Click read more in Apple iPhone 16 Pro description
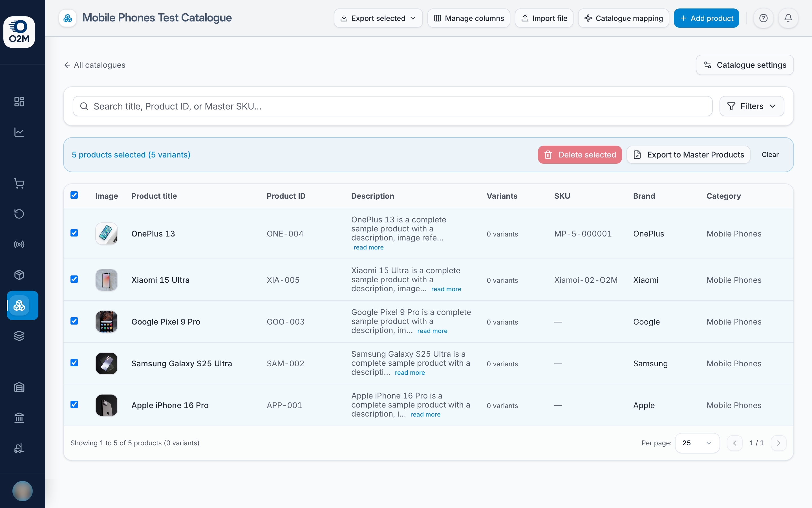Screen dimensions: 812x508 (x=425, y=414)
